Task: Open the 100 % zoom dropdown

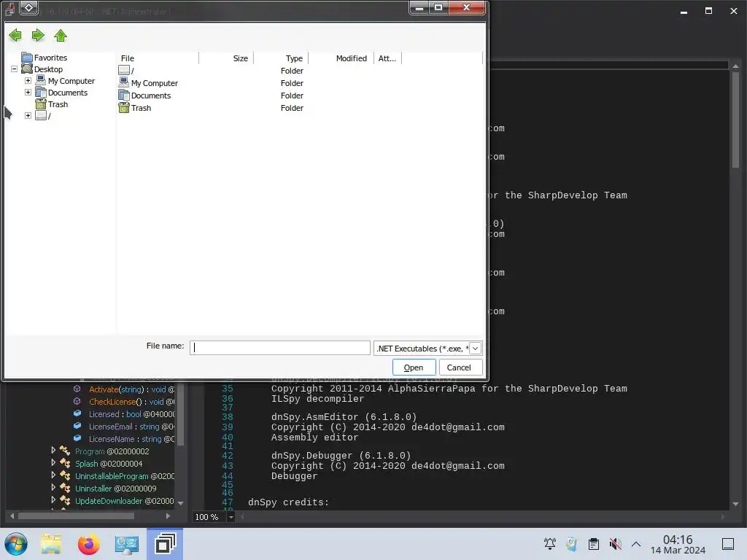Action: pyautogui.click(x=231, y=517)
